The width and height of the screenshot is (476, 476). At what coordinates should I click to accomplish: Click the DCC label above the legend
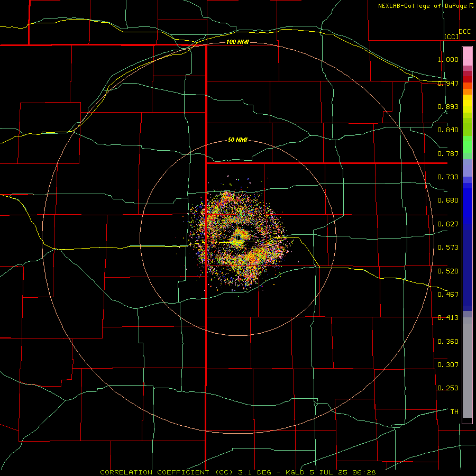coord(464,32)
